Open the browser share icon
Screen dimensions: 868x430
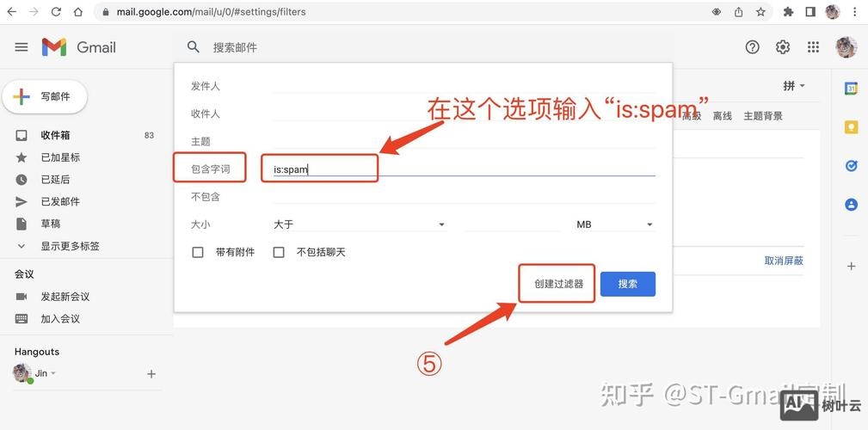click(x=738, y=12)
